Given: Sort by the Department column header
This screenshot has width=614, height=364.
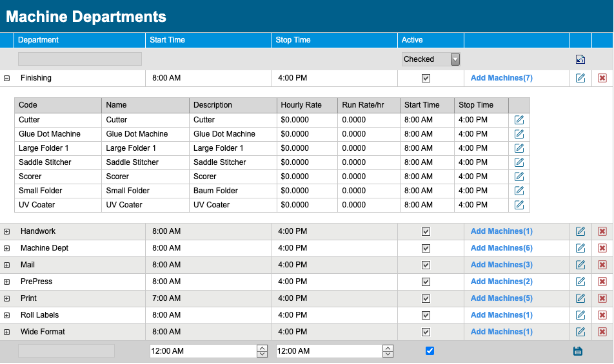Looking at the screenshot, I should click(x=38, y=40).
